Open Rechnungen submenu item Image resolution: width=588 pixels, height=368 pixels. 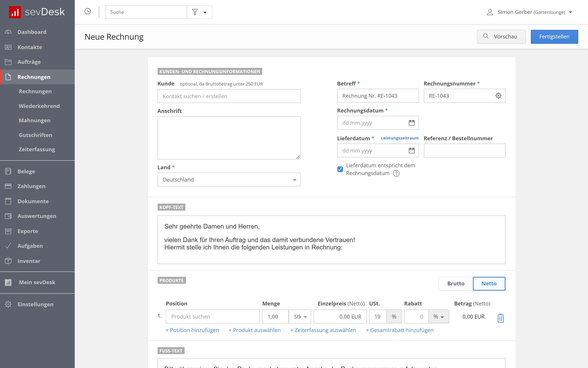[x=35, y=91]
